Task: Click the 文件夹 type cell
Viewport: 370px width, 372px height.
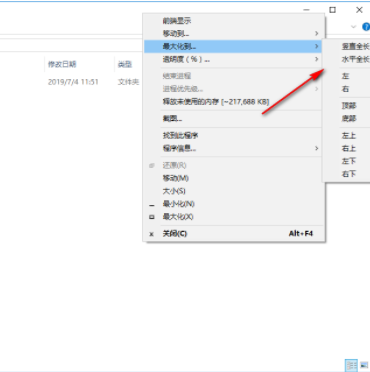Action: [x=129, y=82]
